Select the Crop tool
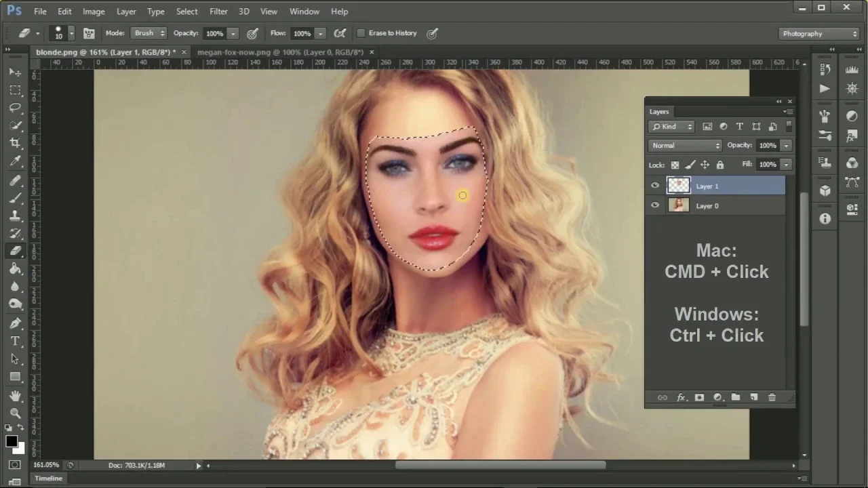 [15, 143]
